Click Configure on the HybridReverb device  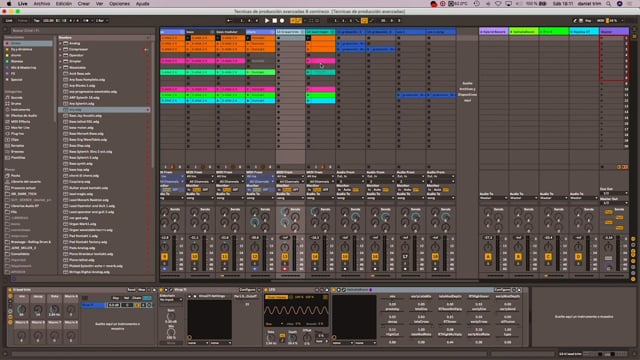click(x=502, y=290)
